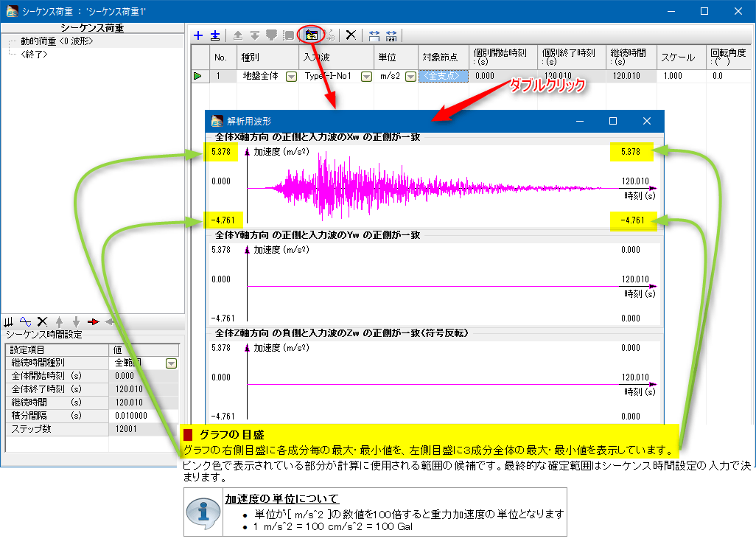Open the 継続時間種別 dropdown arrow
This screenshot has width=756, height=547.
click(x=171, y=363)
